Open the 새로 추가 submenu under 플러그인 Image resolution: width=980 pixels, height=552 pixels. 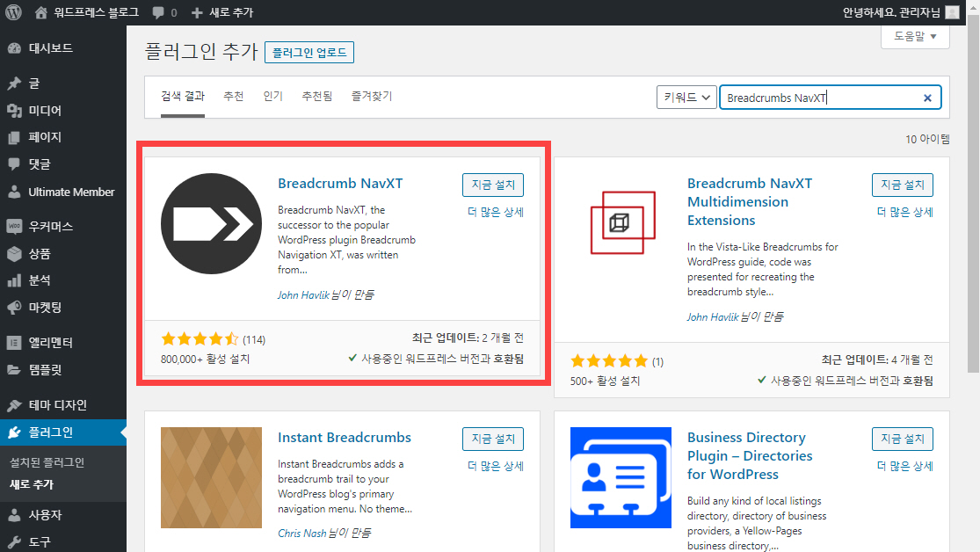(x=32, y=484)
